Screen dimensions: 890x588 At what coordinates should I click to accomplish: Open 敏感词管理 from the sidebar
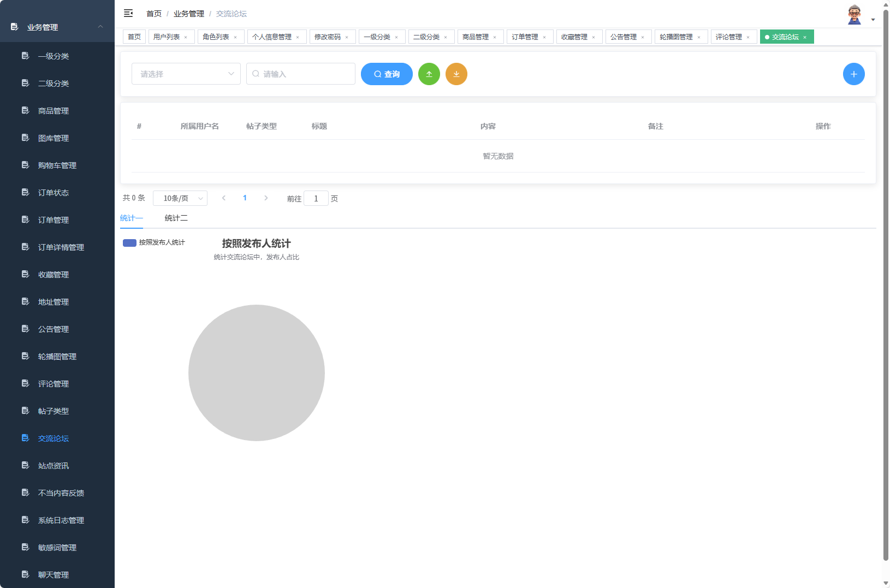(x=56, y=547)
